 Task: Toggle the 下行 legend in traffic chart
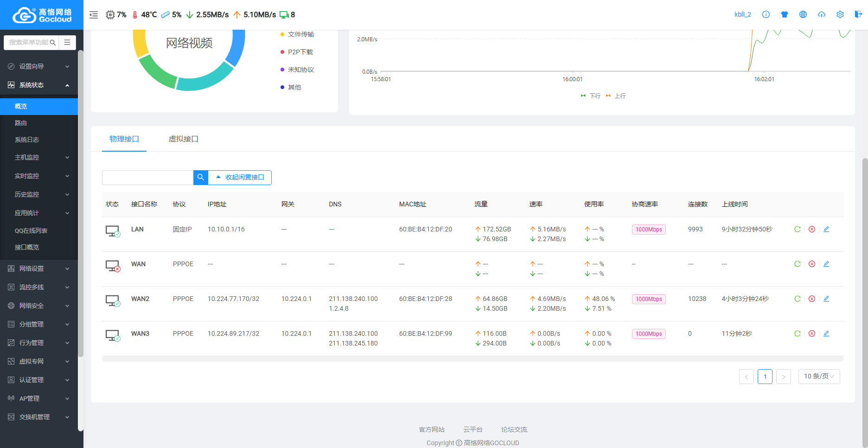point(591,96)
